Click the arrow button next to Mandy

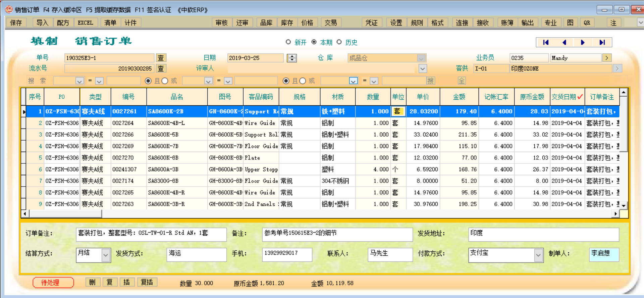tap(607, 58)
